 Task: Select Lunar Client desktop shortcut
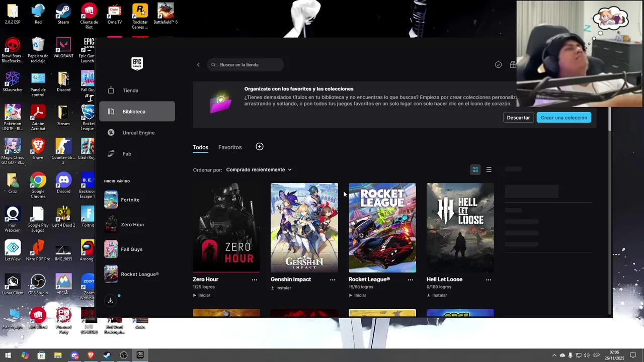13,284
